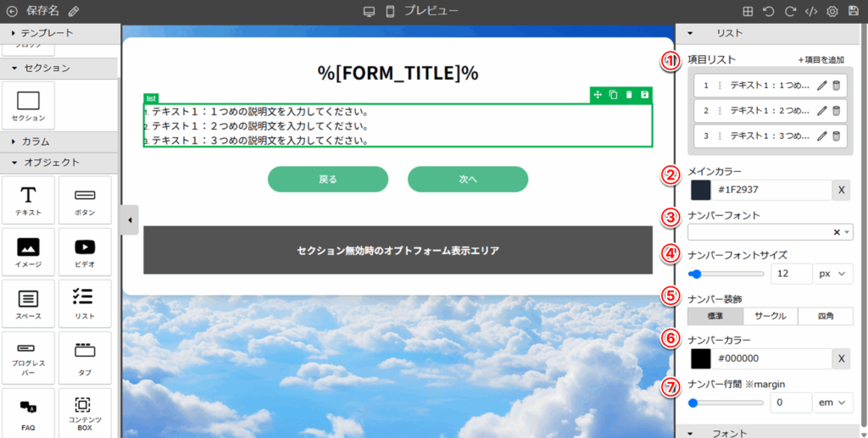Click the undo arrow in top toolbar
868x438 pixels.
point(769,12)
